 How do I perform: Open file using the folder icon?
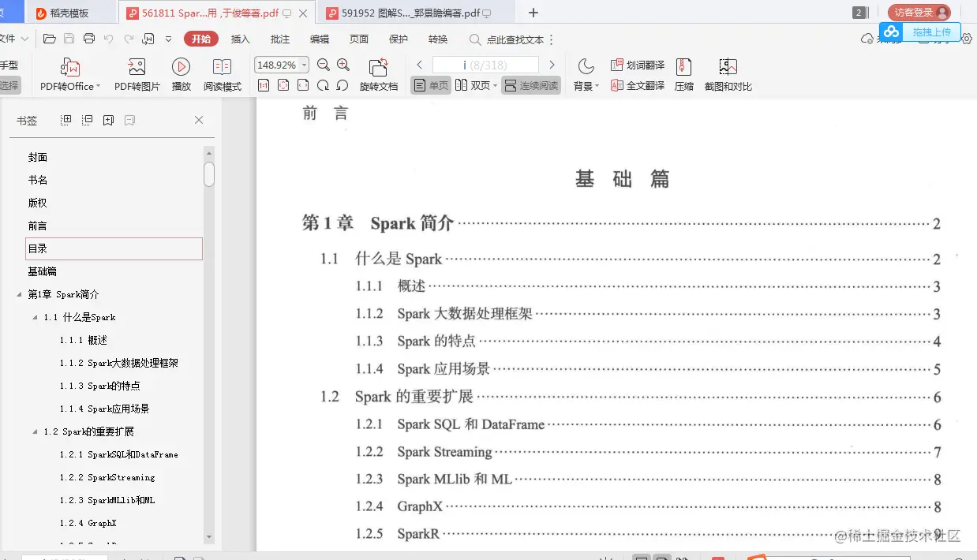point(50,39)
